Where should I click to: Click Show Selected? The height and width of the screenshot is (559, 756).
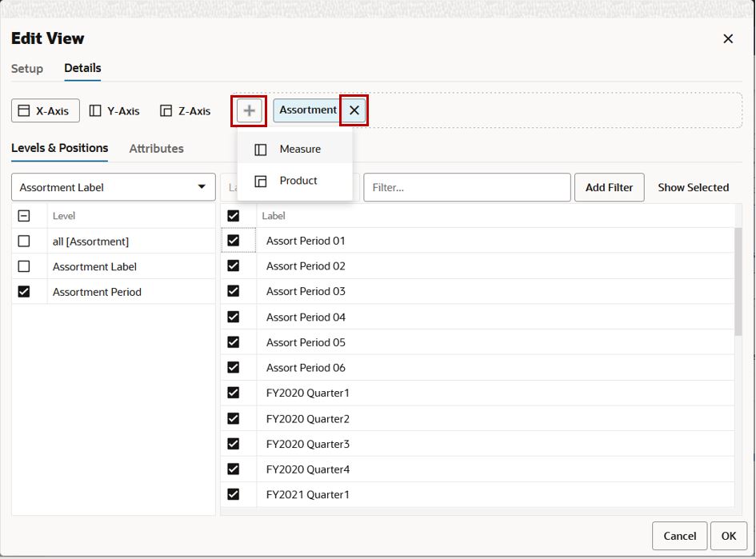(x=694, y=187)
